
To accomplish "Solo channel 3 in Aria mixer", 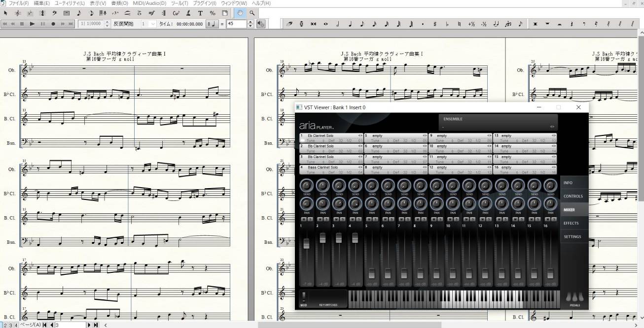I will 342,219.
